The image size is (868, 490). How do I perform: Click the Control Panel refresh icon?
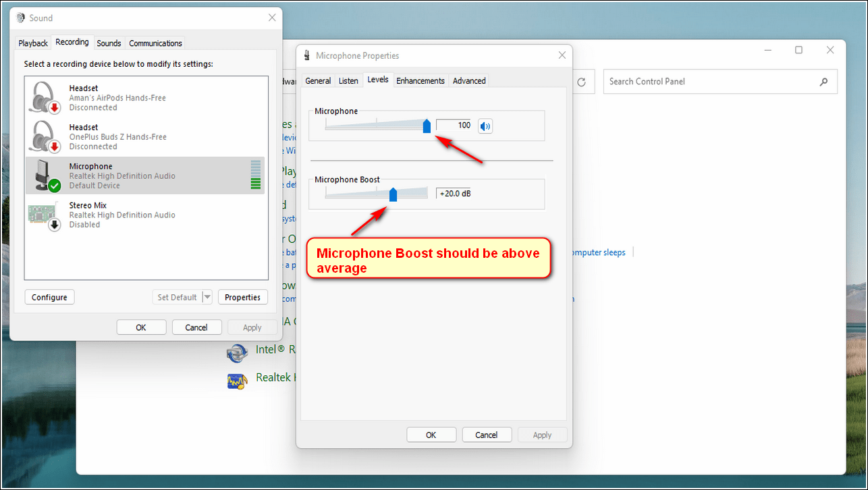point(582,82)
